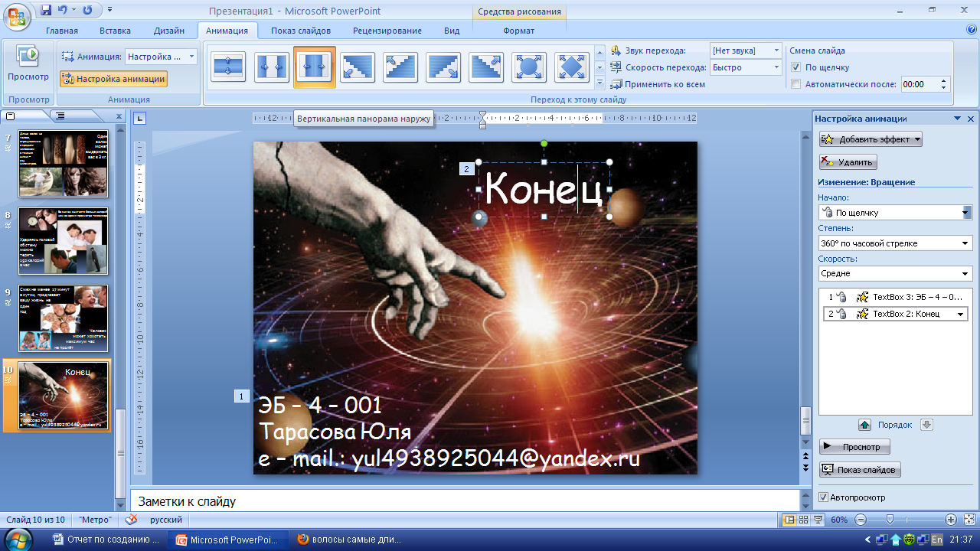Toggle Автопросмотр checkbox
980x551 pixels.
tap(823, 497)
